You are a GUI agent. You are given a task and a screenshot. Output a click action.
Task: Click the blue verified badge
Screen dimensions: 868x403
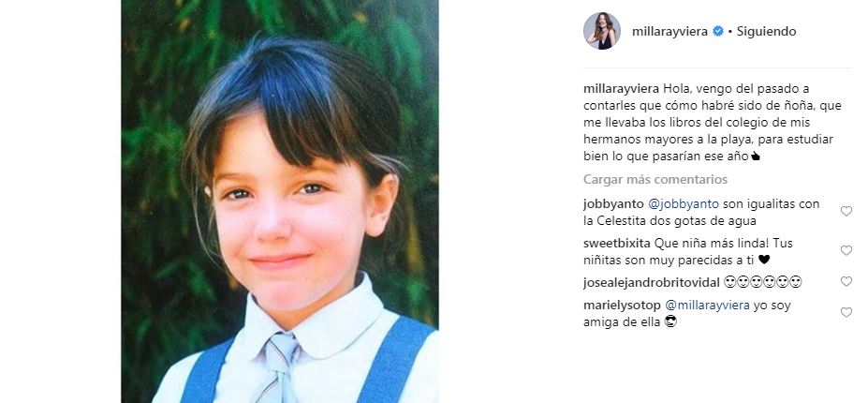(x=718, y=32)
